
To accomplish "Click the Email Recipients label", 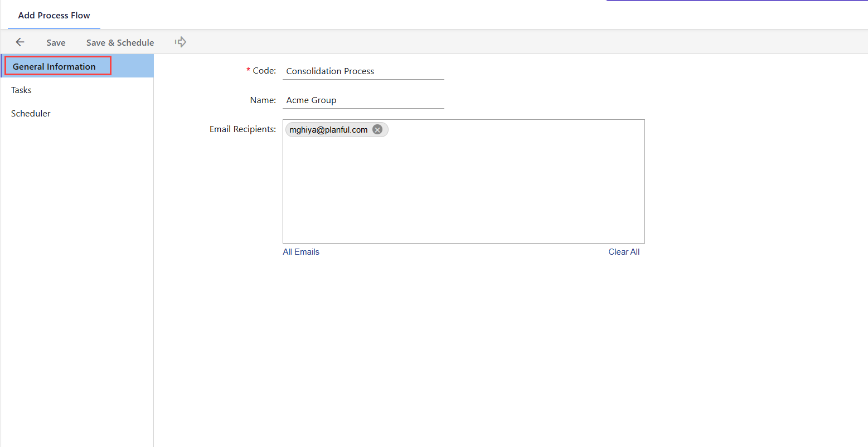I will click(x=243, y=129).
